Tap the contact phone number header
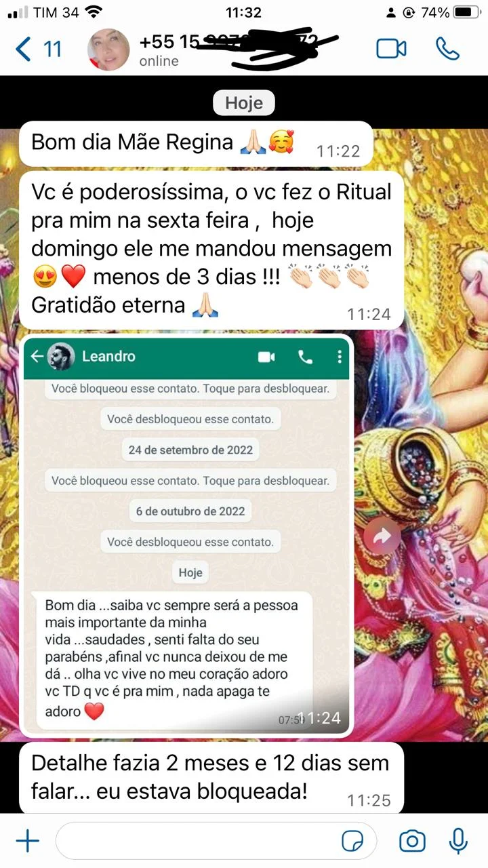 tap(229, 42)
